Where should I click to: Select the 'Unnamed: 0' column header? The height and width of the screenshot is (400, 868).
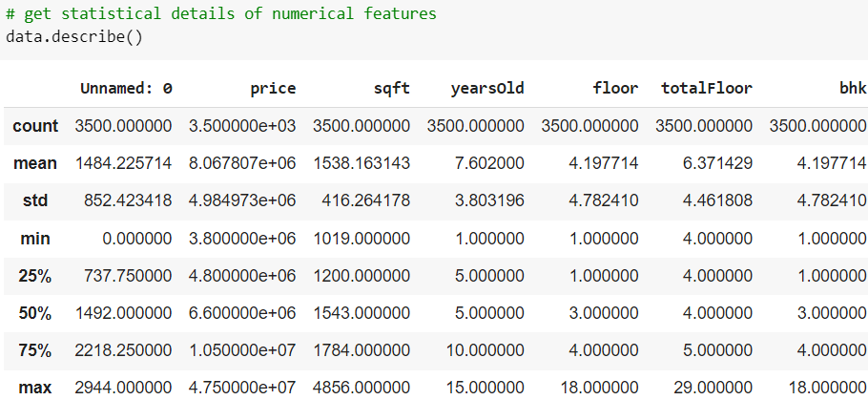(x=126, y=88)
